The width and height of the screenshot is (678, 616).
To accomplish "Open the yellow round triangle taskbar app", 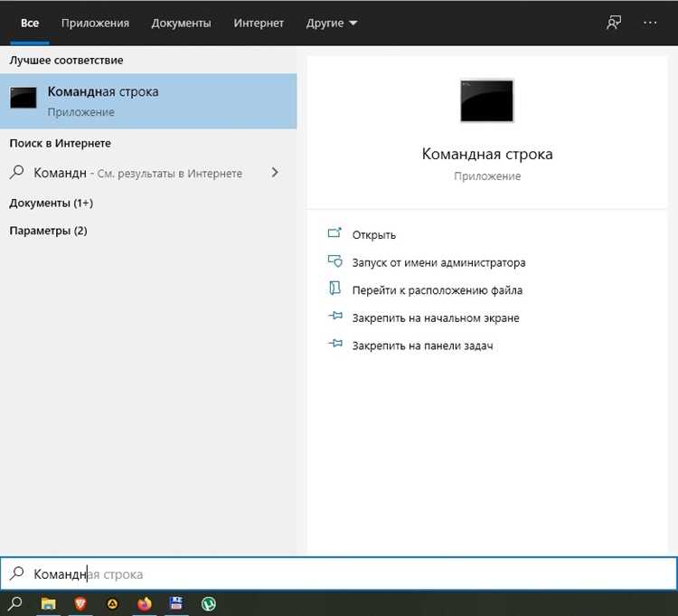I will 112,604.
